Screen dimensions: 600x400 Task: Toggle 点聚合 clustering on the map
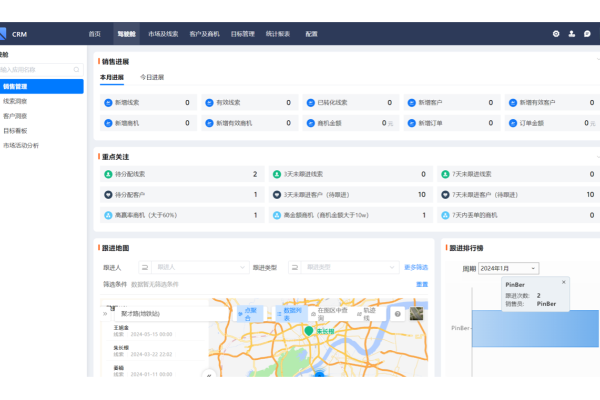(x=250, y=314)
